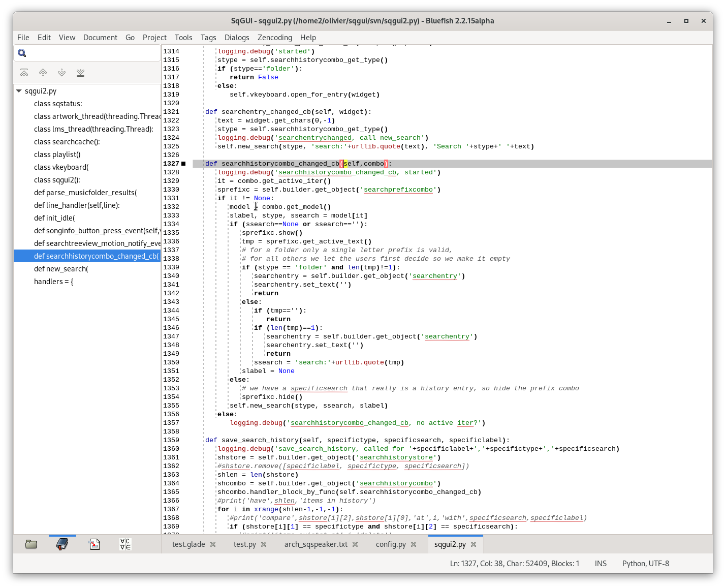Select bookmark class playlist()
726x588 pixels.
click(57, 154)
